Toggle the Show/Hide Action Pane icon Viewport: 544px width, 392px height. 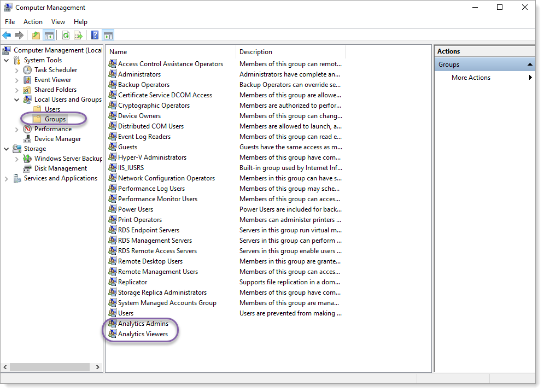108,35
